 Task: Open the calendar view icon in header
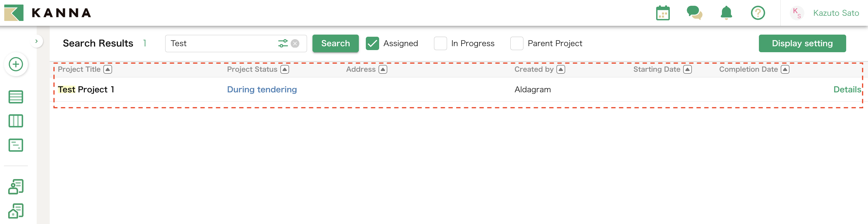coord(662,13)
